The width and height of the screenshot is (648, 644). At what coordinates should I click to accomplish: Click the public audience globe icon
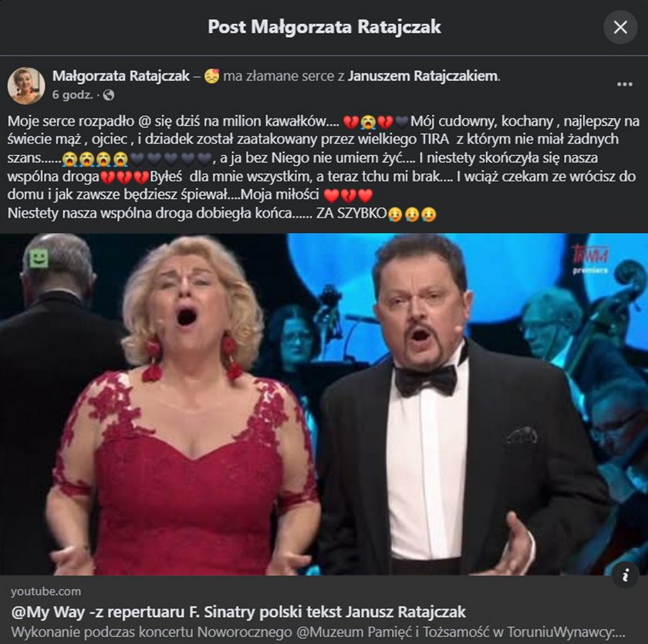(x=109, y=95)
